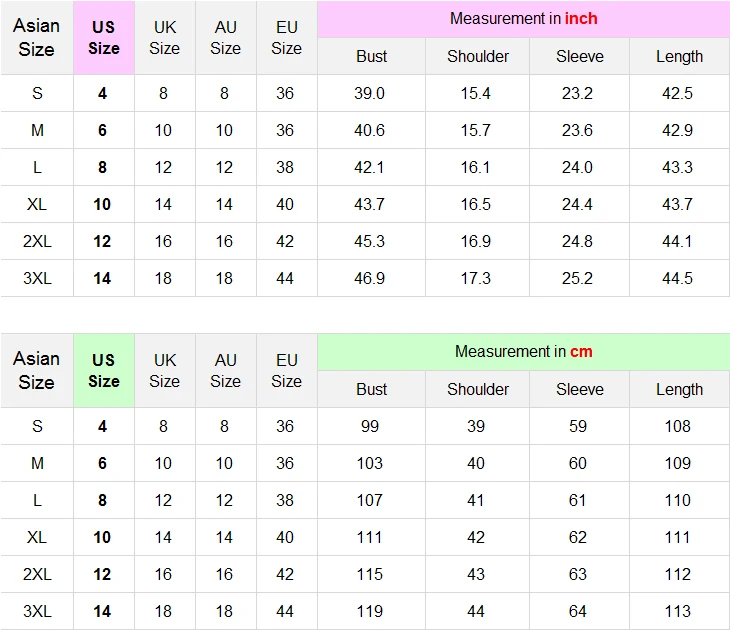The width and height of the screenshot is (730, 630).
Task: Click the Sleeve column header in cm table
Action: 580,389
